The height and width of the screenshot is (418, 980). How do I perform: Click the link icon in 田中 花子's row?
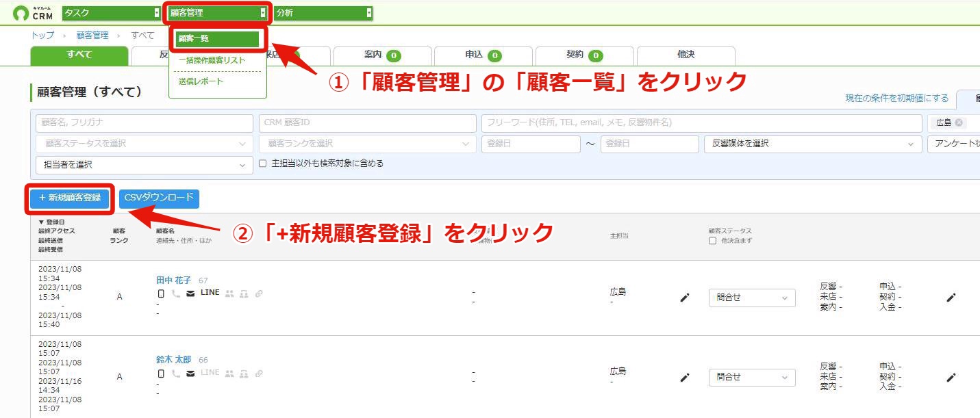(x=258, y=293)
